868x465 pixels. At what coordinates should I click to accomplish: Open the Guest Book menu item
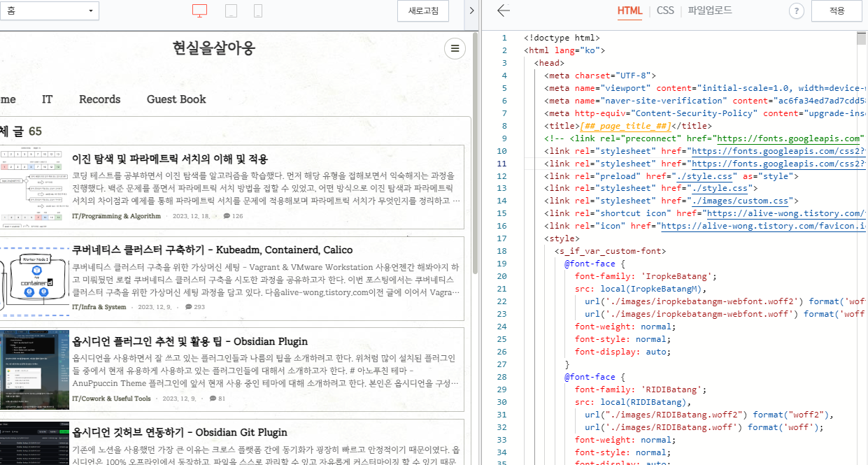click(x=176, y=99)
